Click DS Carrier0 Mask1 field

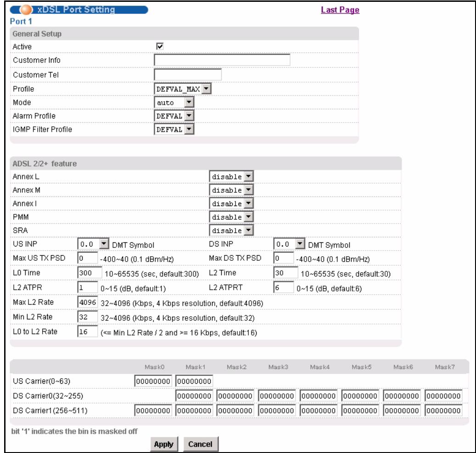click(x=194, y=396)
